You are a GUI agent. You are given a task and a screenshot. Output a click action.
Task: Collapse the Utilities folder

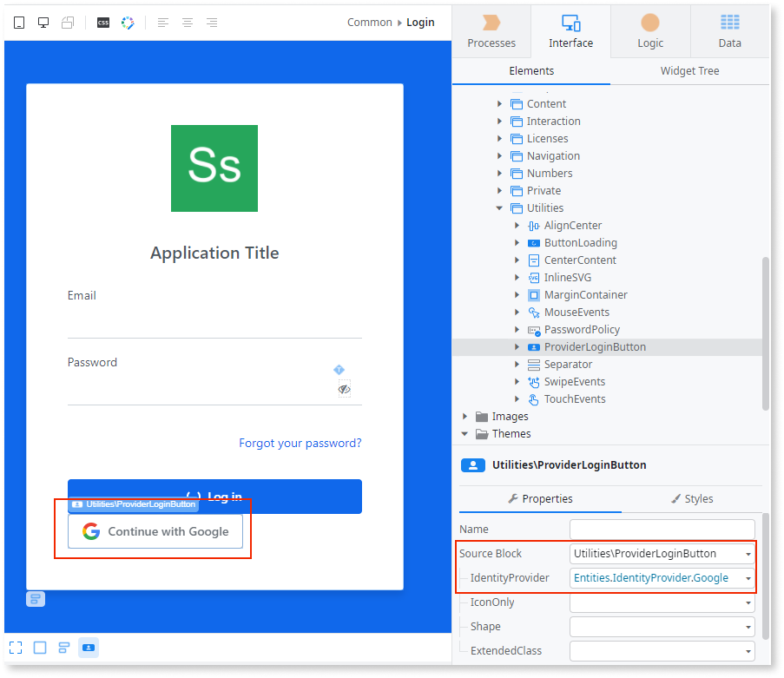tap(497, 207)
